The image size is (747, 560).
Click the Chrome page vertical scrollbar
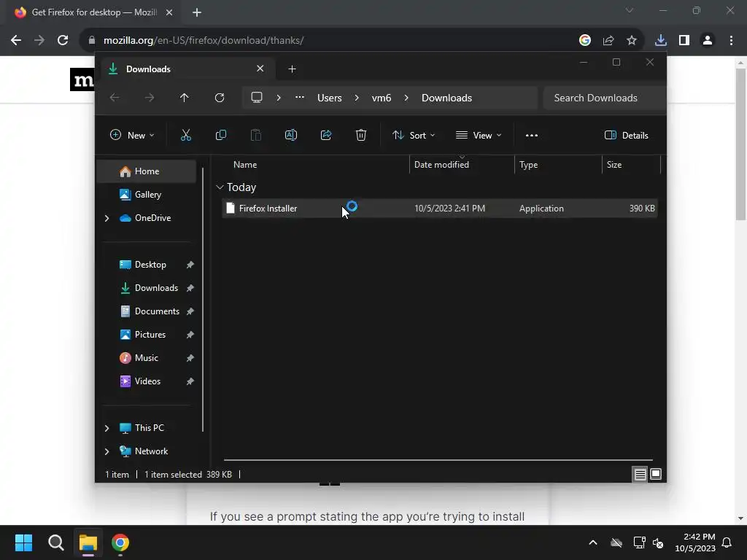(740, 144)
